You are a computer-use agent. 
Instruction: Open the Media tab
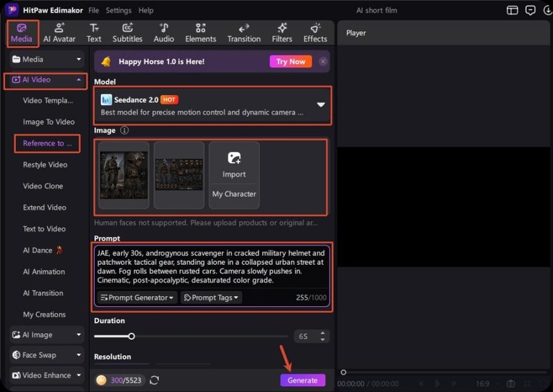tap(22, 33)
